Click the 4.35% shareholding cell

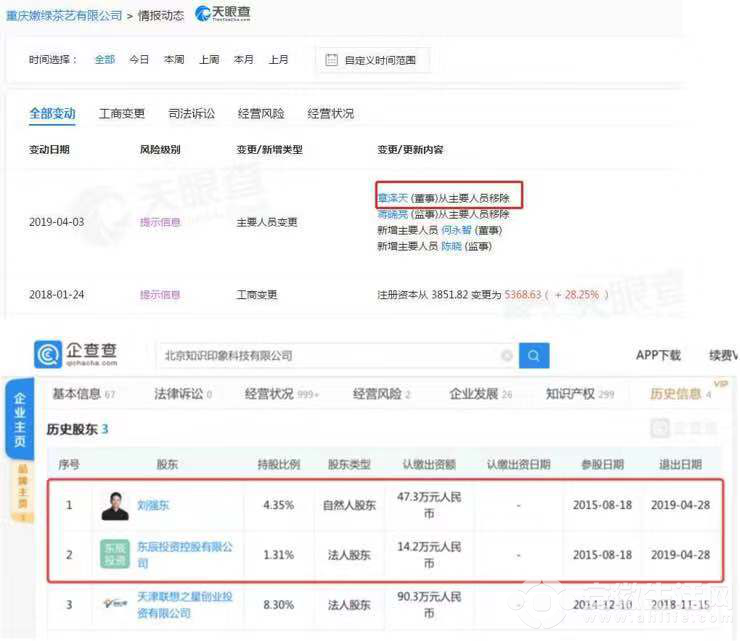[278, 506]
